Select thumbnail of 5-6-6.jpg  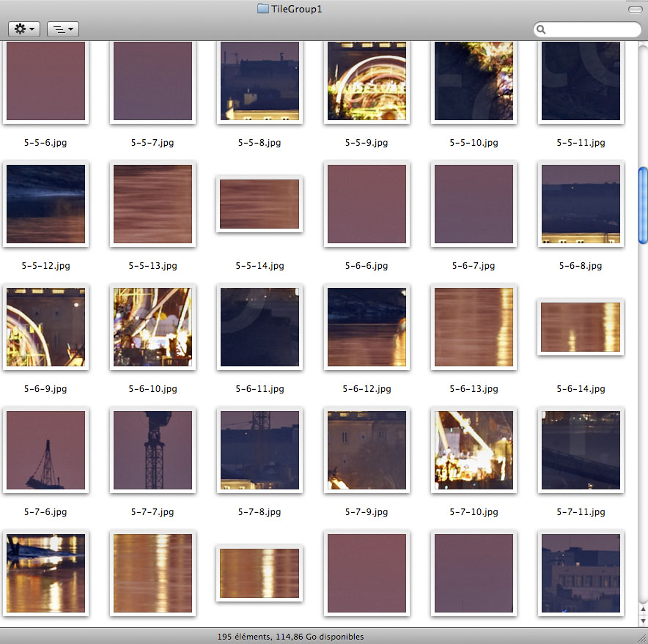[x=367, y=204]
